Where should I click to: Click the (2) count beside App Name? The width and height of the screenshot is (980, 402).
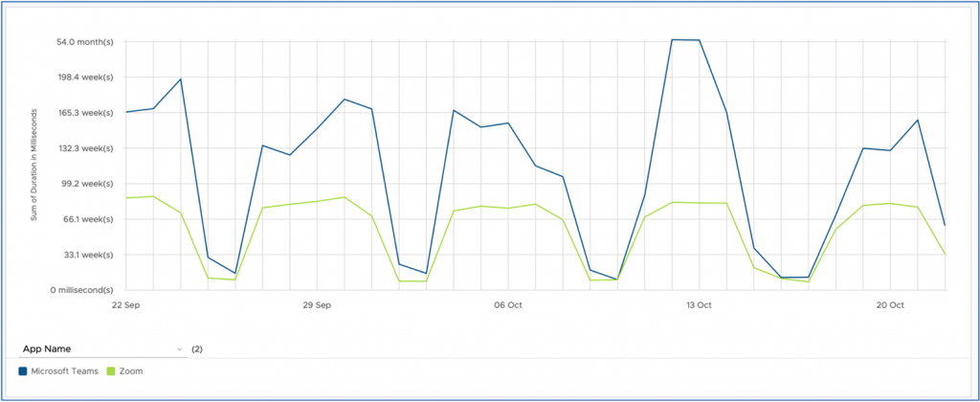tap(197, 348)
